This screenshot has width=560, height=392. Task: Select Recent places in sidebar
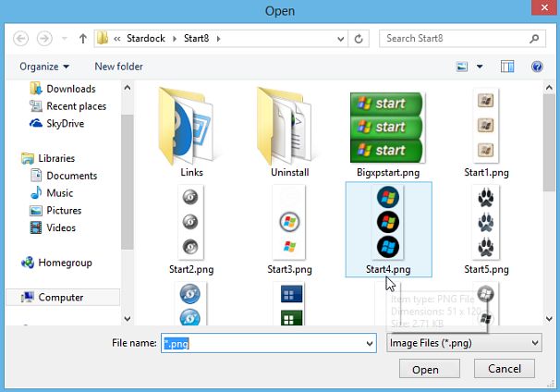(x=67, y=106)
